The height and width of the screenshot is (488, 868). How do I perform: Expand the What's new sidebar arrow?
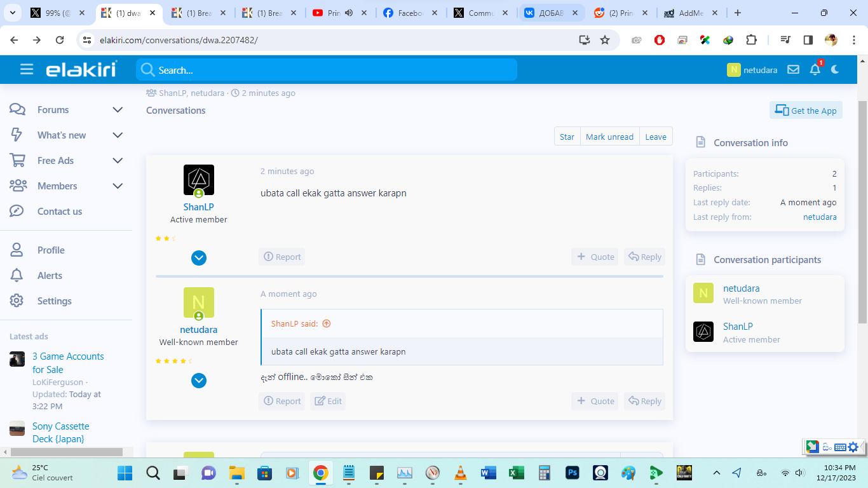(x=118, y=135)
